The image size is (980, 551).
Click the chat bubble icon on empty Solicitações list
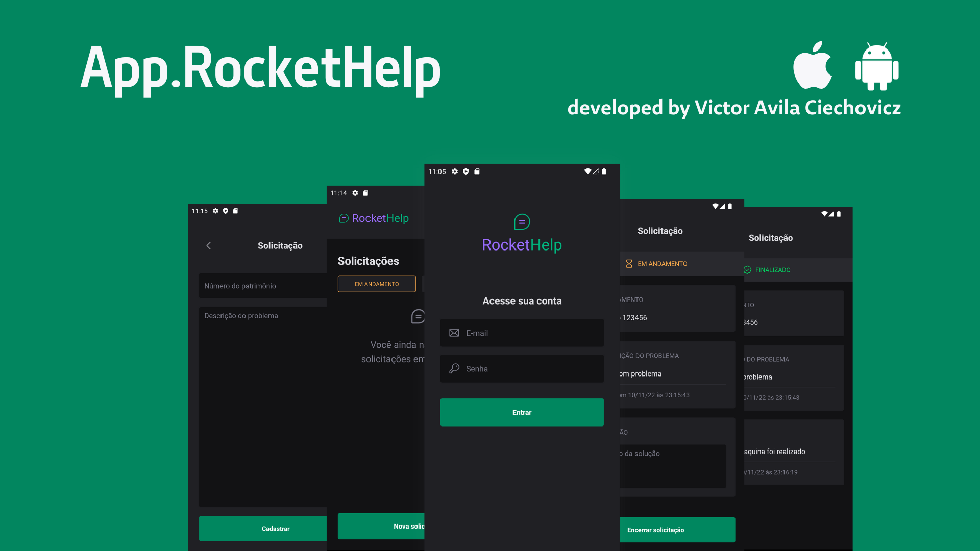pyautogui.click(x=418, y=316)
